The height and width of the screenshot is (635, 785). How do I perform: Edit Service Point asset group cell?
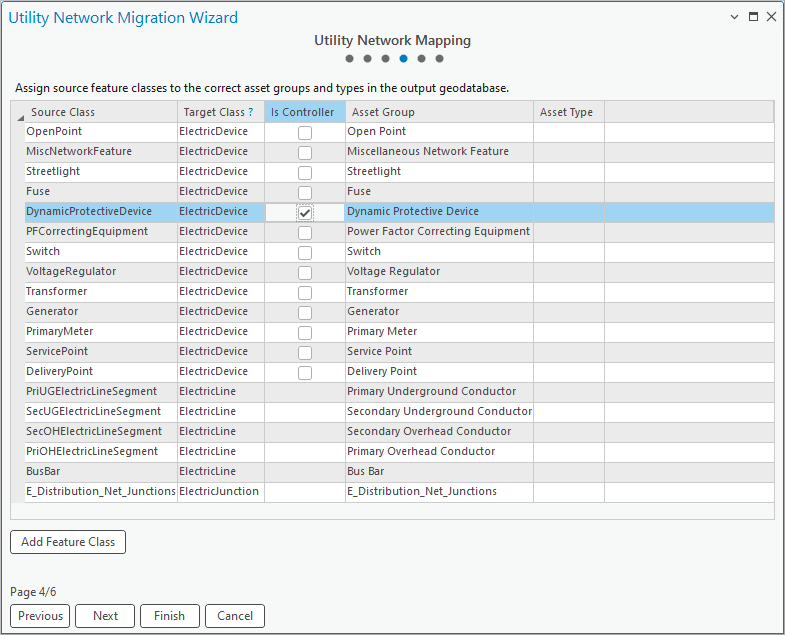(x=439, y=352)
